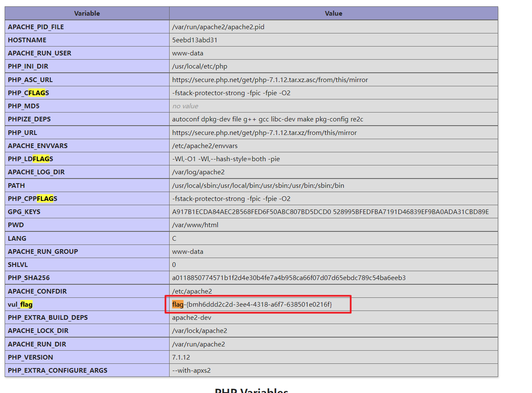Select the SHLVL variable name
This screenshot has height=393, width=532.
pyautogui.click(x=18, y=264)
